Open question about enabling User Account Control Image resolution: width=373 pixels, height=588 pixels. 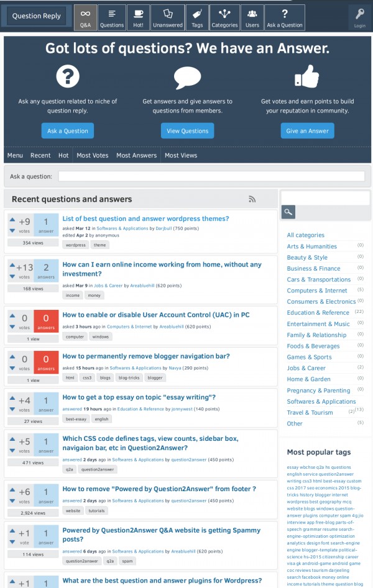[x=155, y=315]
